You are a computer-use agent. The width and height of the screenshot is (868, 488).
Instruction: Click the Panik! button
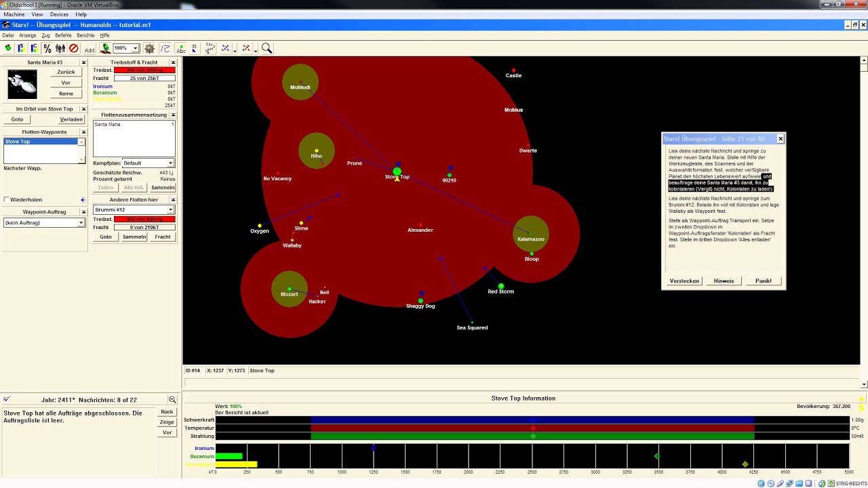tap(764, 281)
